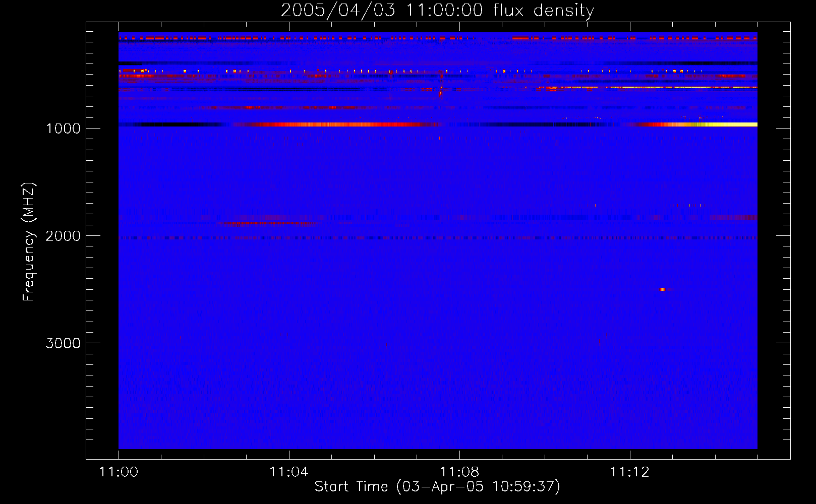Click the 11:12 time tick label

pyautogui.click(x=630, y=472)
